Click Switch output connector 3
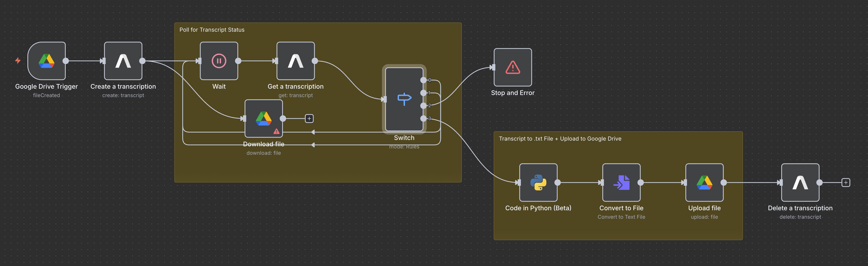The width and height of the screenshot is (868, 266). coord(423,118)
